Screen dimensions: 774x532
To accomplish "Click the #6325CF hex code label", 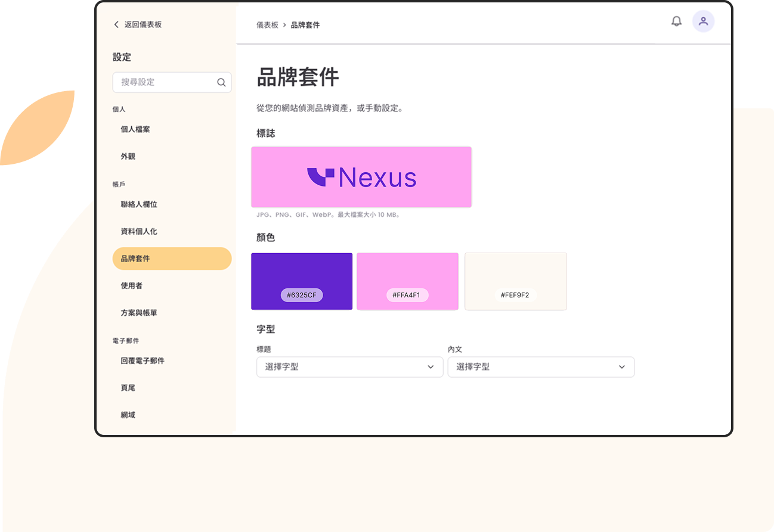I will tap(302, 295).
